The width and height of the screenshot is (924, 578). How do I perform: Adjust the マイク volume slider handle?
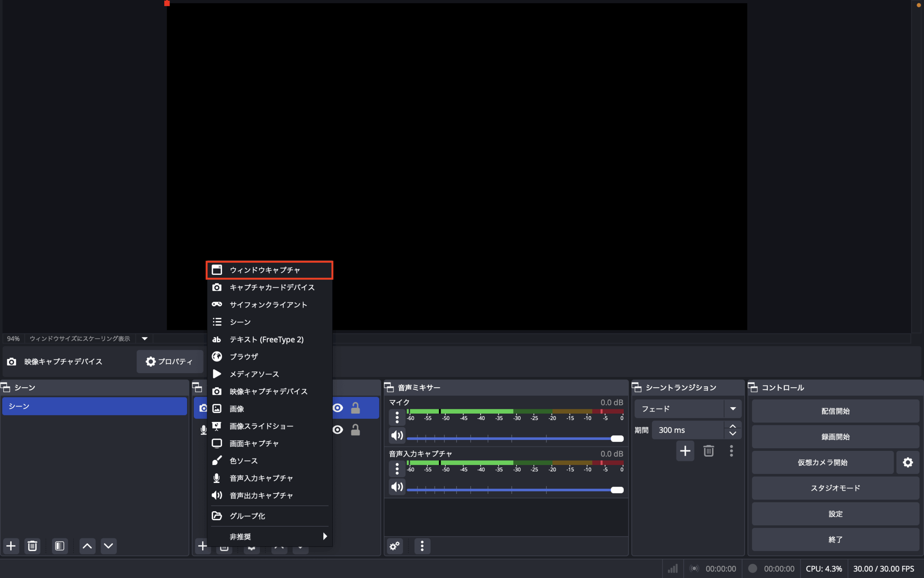(617, 439)
